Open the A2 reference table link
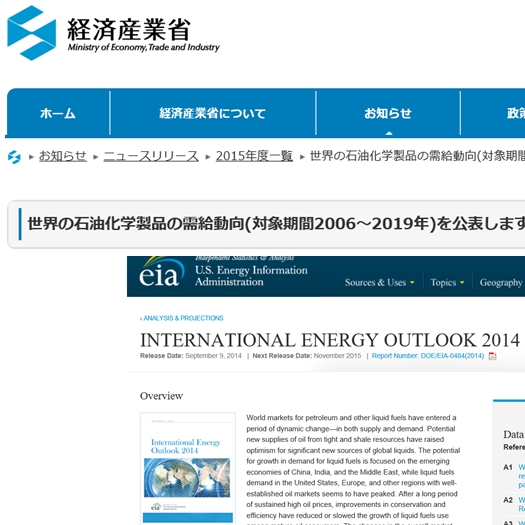 tap(521, 504)
